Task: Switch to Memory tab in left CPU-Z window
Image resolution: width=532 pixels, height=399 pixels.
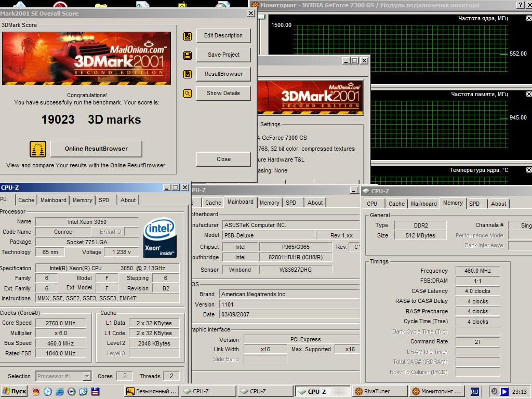Action: click(x=83, y=200)
